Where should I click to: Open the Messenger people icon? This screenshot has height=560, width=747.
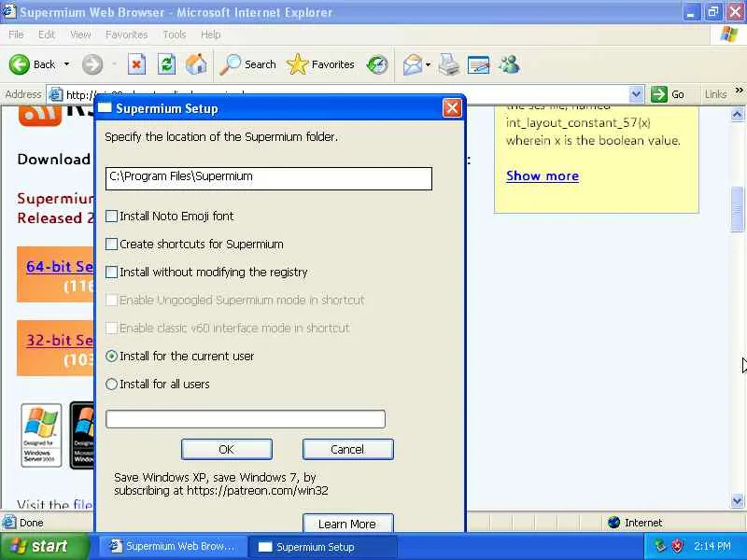coord(509,64)
